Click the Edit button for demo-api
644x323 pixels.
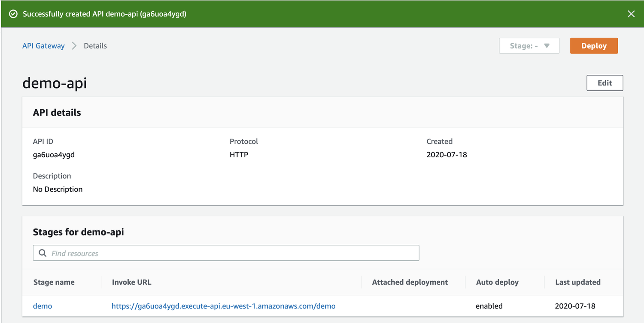(x=605, y=82)
